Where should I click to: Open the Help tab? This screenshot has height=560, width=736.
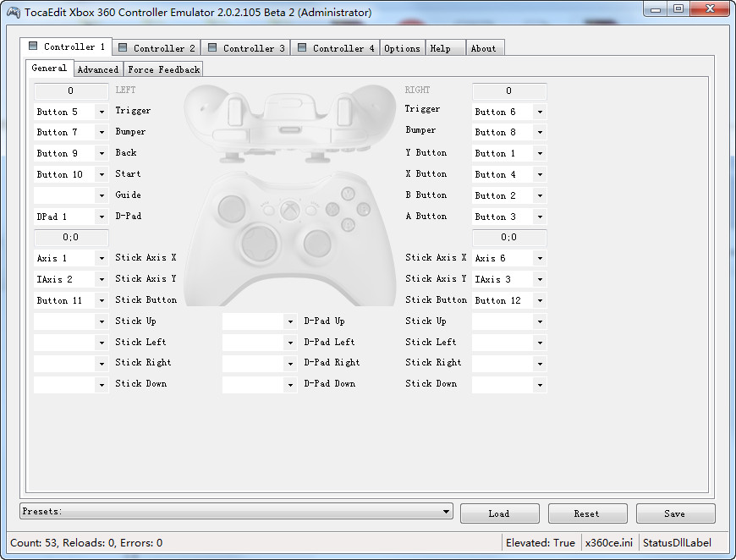[446, 48]
